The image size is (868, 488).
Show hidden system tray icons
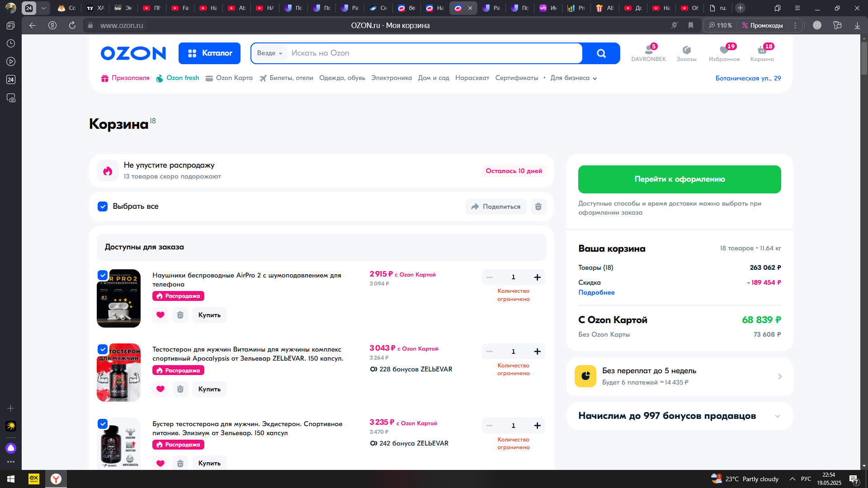793,479
